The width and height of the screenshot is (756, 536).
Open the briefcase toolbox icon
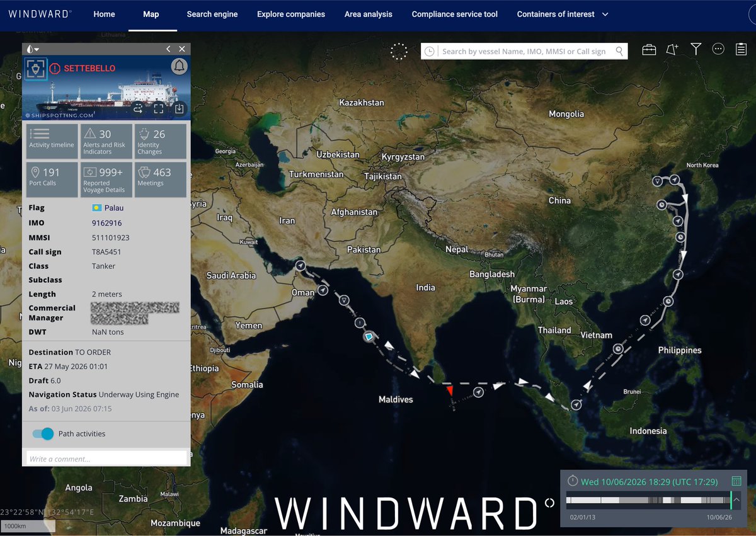pyautogui.click(x=649, y=50)
